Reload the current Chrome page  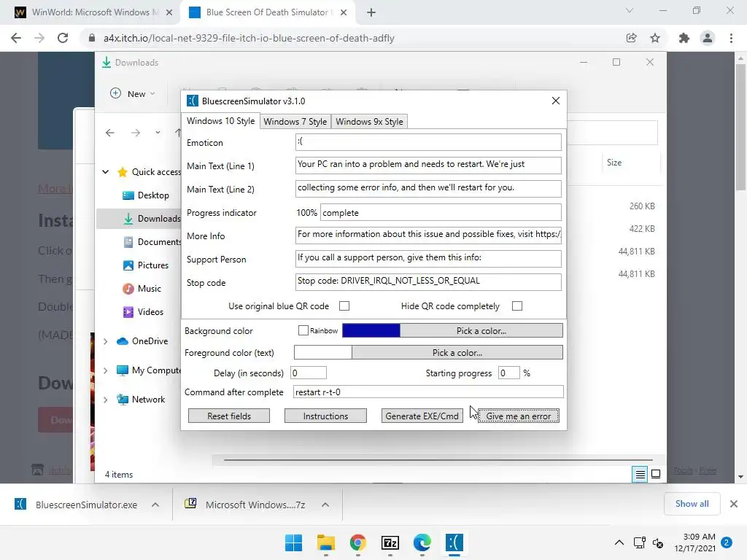[x=63, y=38]
